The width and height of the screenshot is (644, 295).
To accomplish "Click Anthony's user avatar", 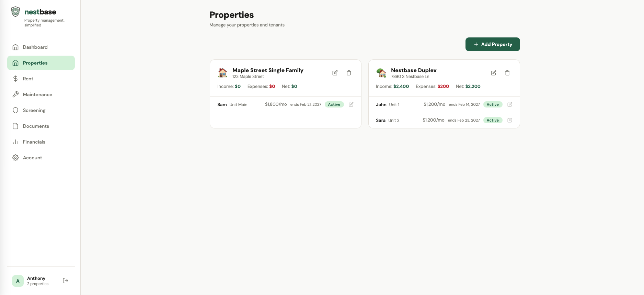I will click(18, 281).
